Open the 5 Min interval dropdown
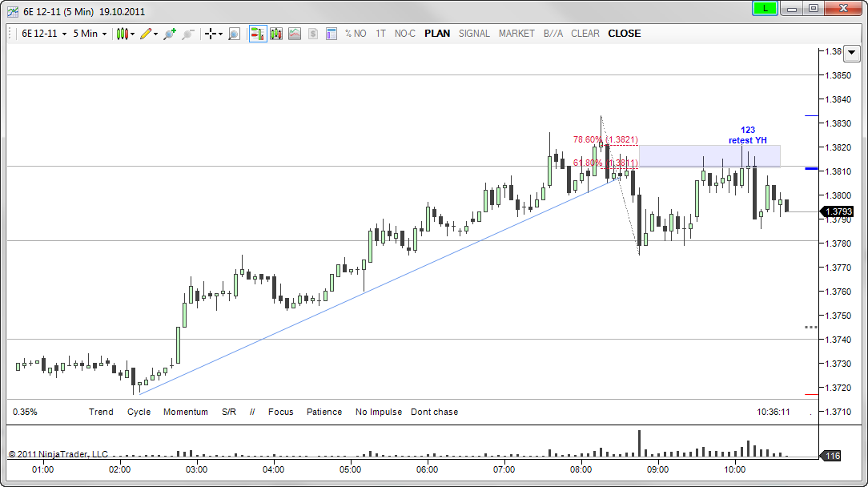 pyautogui.click(x=90, y=34)
